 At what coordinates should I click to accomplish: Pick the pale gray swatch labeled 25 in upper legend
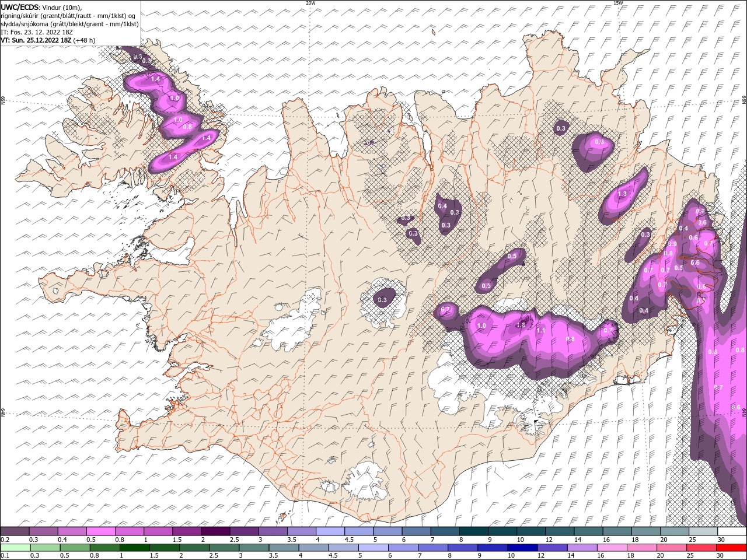click(703, 531)
